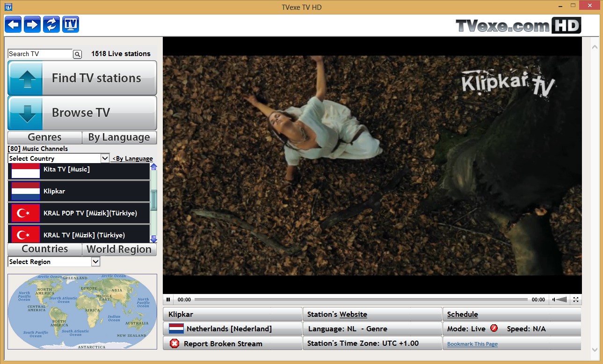Toggle fullscreen video icon

coord(576,300)
